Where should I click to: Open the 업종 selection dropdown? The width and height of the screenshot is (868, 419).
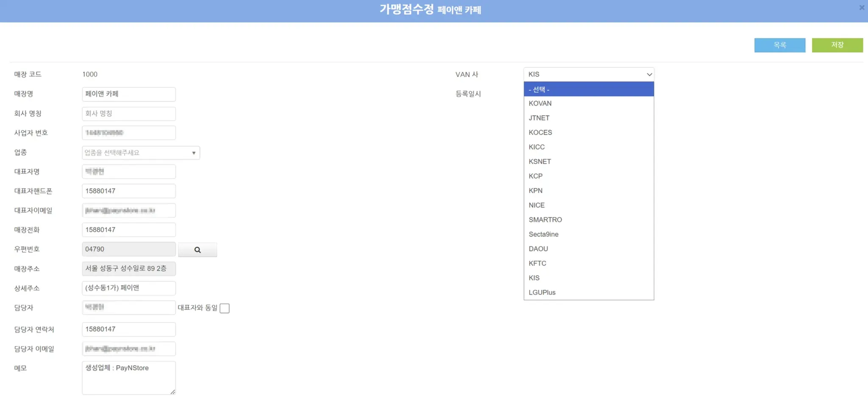(x=141, y=153)
